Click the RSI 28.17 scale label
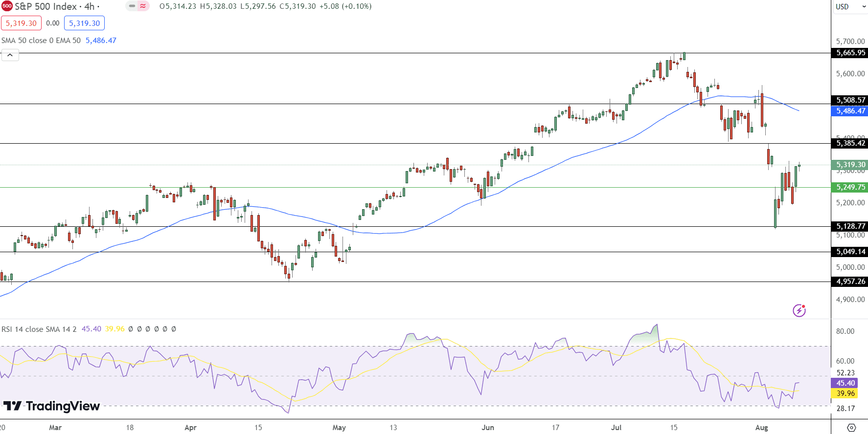868x434 pixels. coord(845,409)
